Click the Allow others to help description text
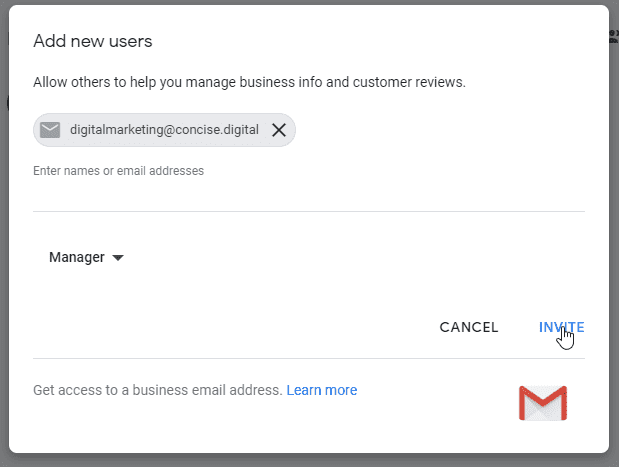The width and height of the screenshot is (619, 467). point(249,82)
